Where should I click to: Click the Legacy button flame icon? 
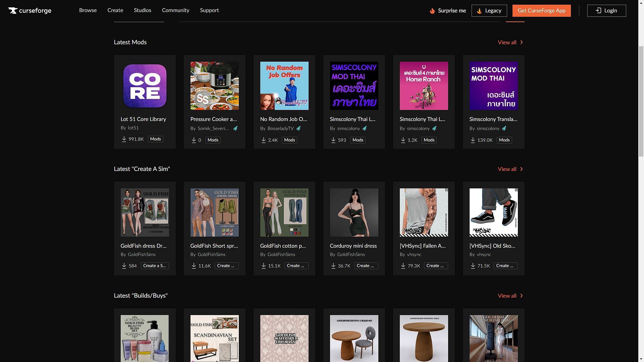pyautogui.click(x=479, y=11)
